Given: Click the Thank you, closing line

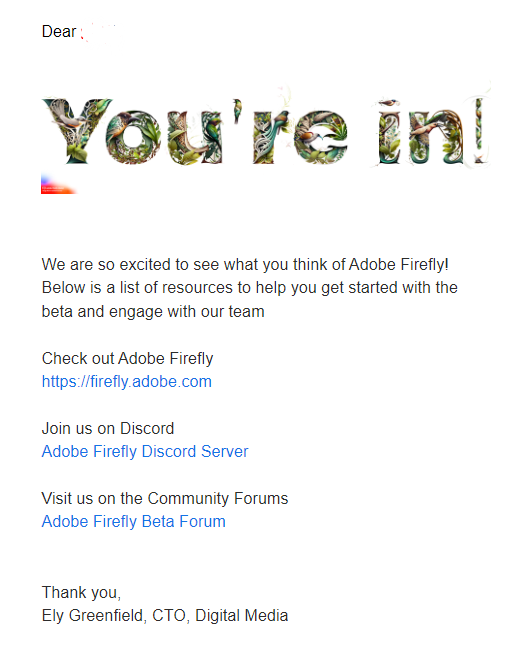Looking at the screenshot, I should tap(81, 593).
